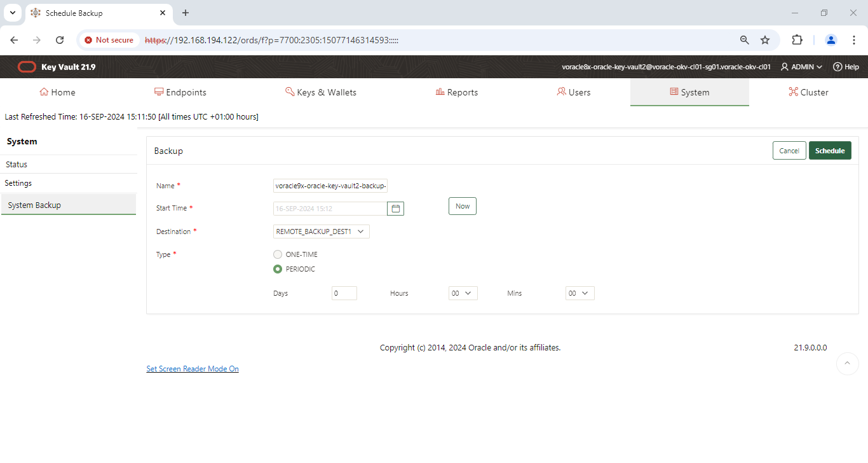Click the Not secure warning badge
This screenshot has width=868, height=463.
(109, 40)
